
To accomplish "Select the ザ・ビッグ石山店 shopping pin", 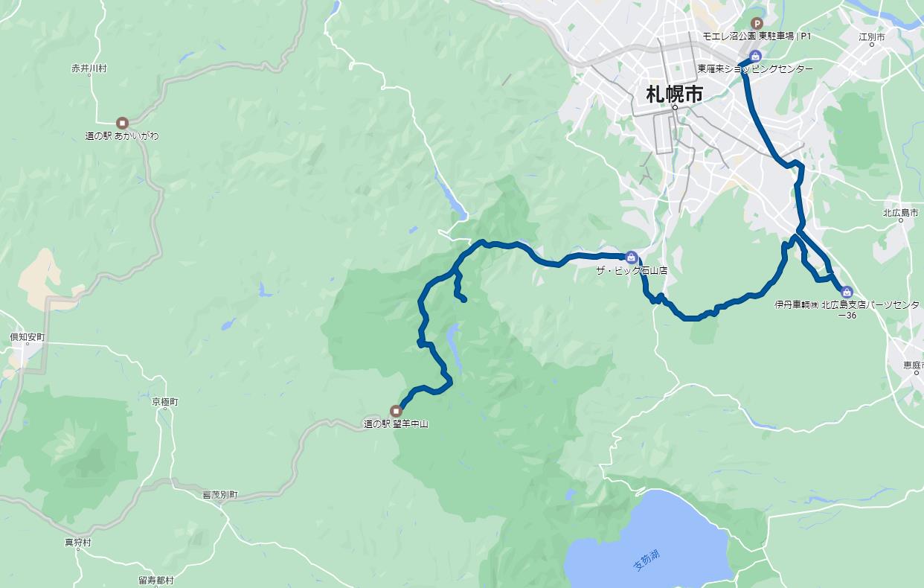I will (x=631, y=257).
